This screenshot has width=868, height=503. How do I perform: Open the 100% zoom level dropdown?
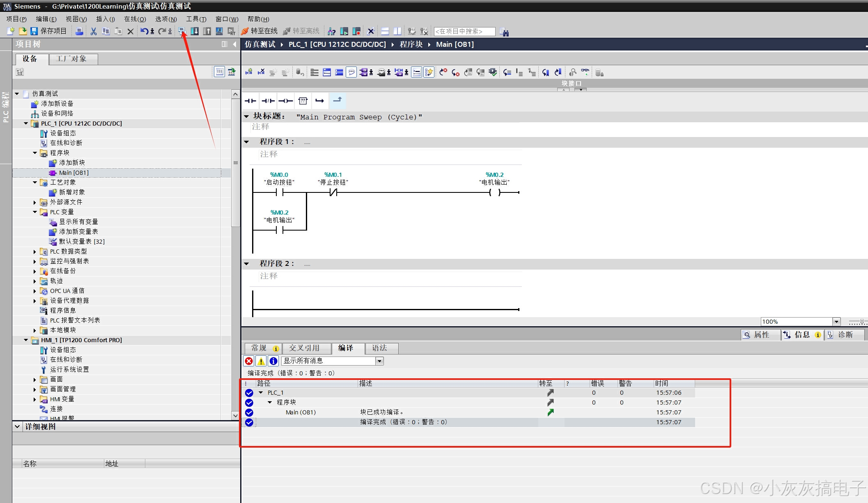pos(836,322)
